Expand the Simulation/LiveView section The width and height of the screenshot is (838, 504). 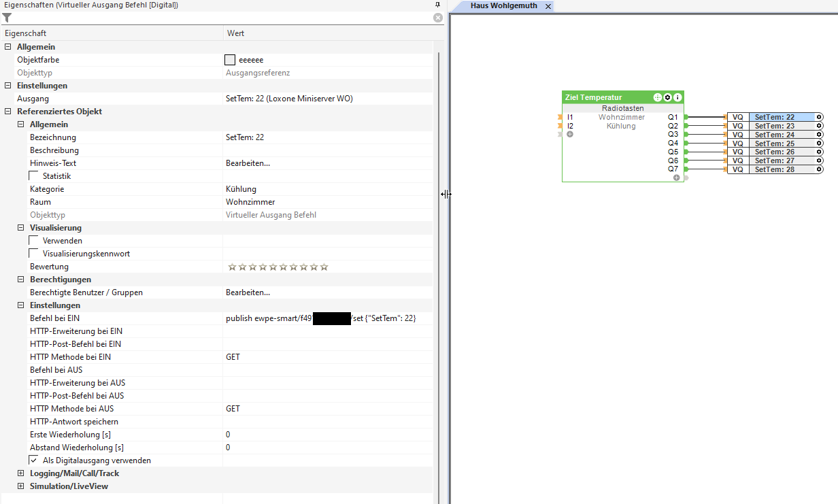pos(21,486)
